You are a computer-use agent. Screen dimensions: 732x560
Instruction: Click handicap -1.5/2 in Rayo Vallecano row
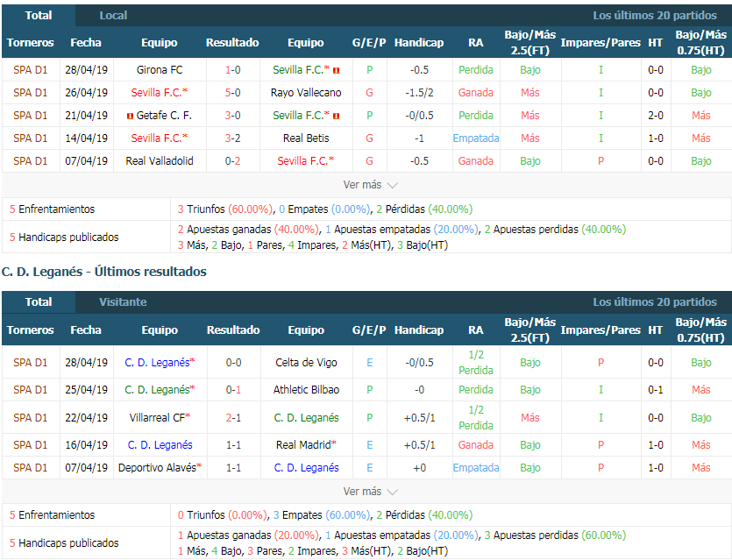(419, 93)
